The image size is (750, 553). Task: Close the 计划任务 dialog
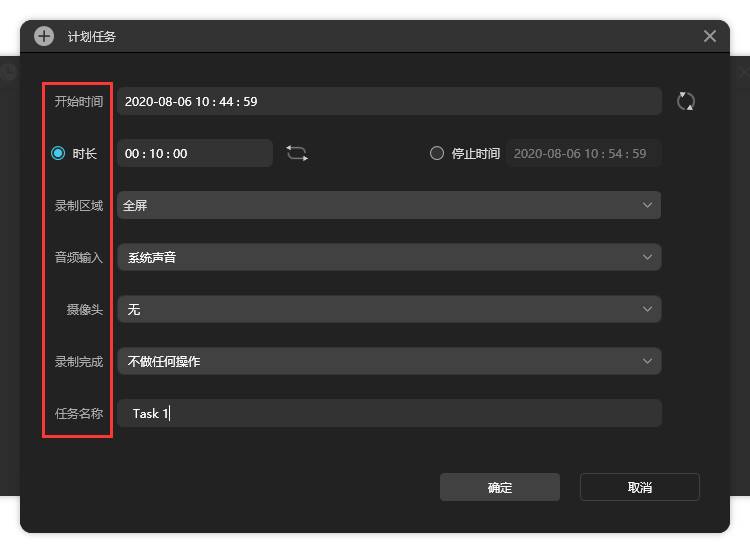click(x=709, y=36)
